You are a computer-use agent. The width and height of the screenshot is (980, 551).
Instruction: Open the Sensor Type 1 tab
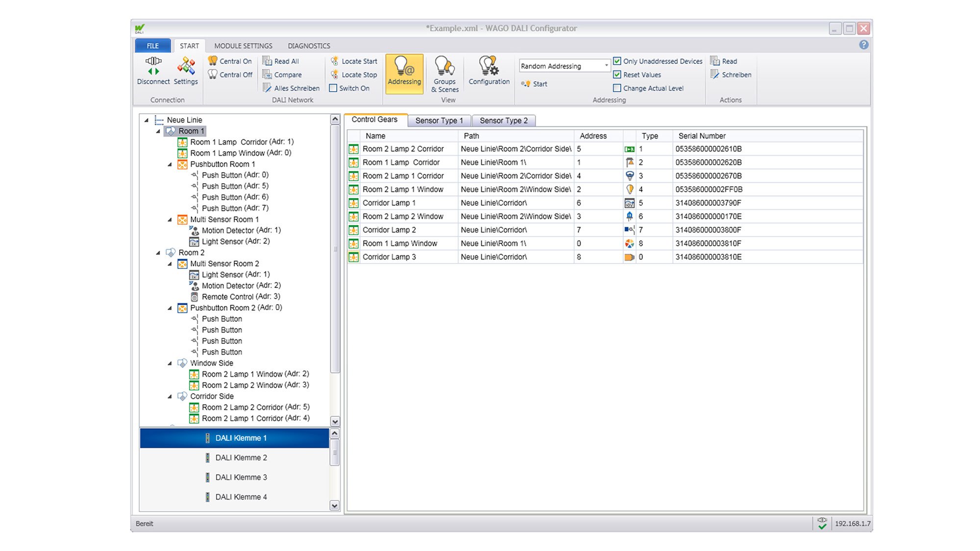[439, 120]
